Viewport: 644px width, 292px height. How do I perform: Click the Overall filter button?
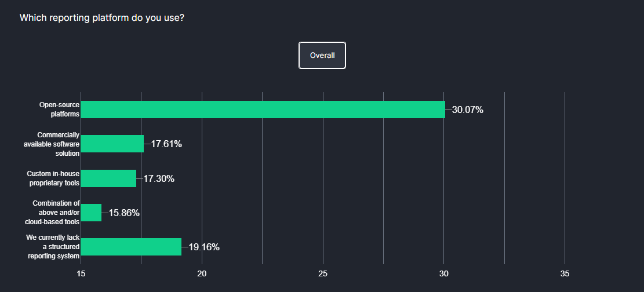click(x=322, y=56)
